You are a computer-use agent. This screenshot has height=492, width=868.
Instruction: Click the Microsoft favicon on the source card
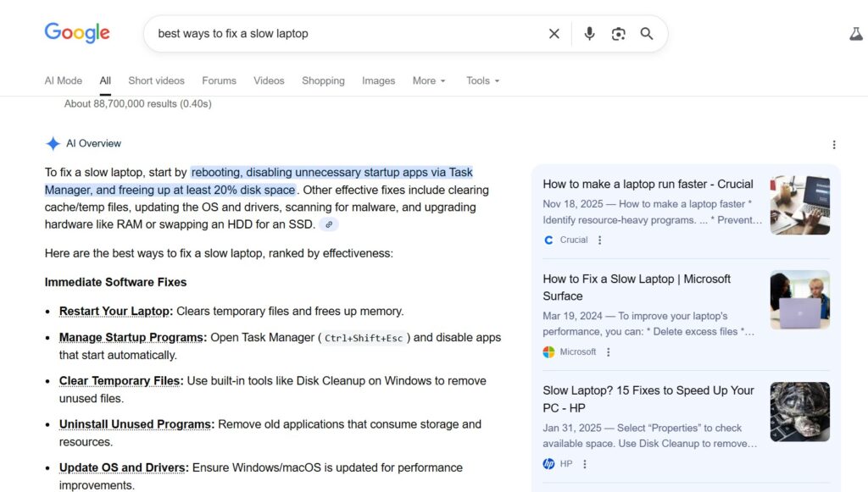point(548,351)
